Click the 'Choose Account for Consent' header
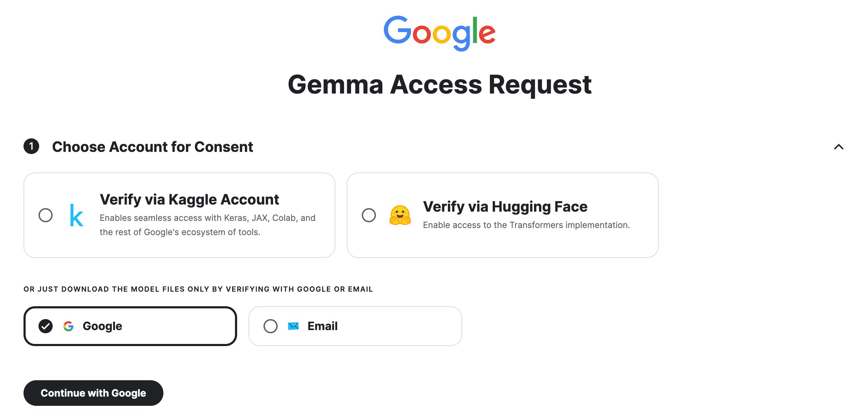 click(x=152, y=147)
